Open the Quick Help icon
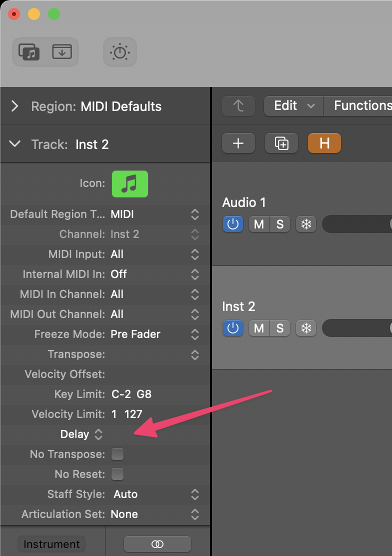Screen dimensions: 392x556 click(x=120, y=52)
